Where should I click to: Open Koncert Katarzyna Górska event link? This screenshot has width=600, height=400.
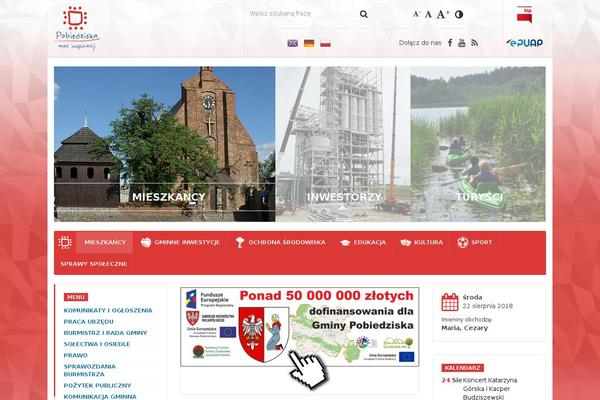(x=490, y=389)
